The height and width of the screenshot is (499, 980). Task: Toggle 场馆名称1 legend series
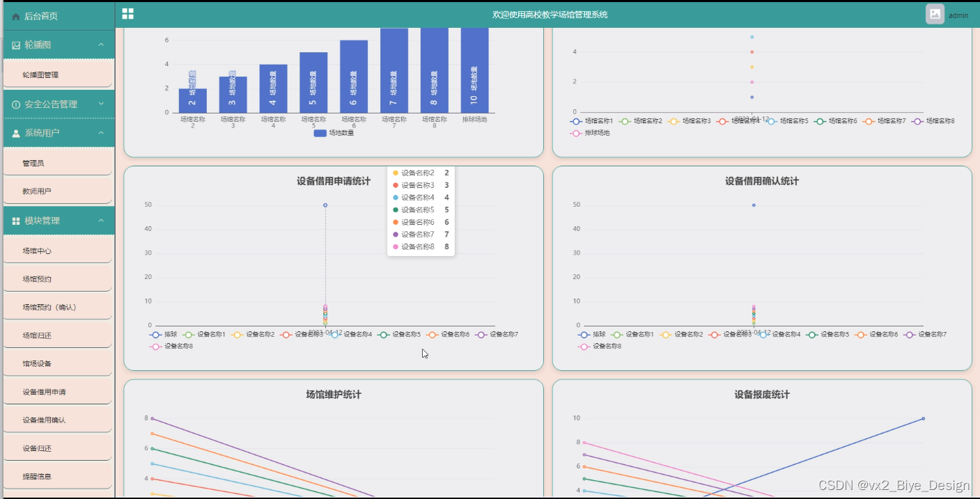[591, 121]
